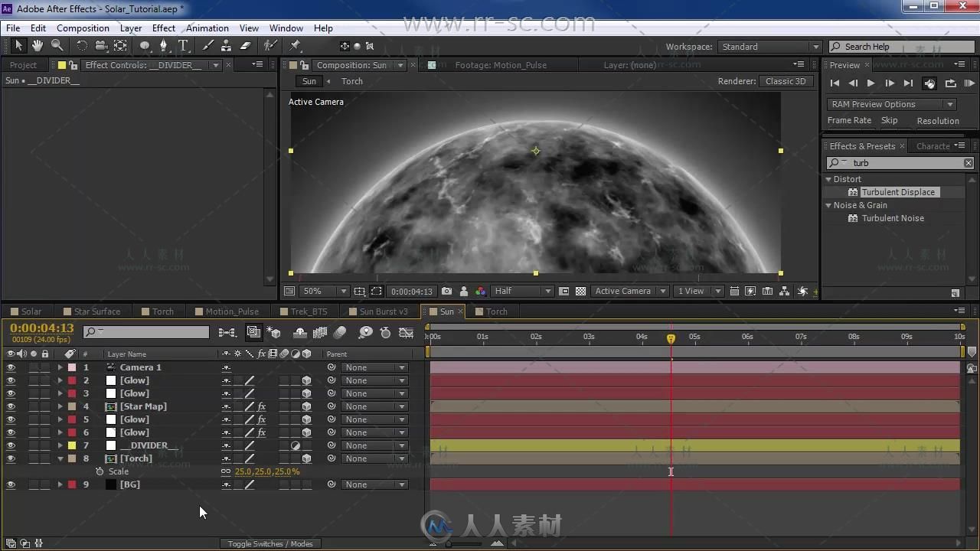Expand the Camera 1 layer properties
The height and width of the screenshot is (551, 980).
(60, 367)
